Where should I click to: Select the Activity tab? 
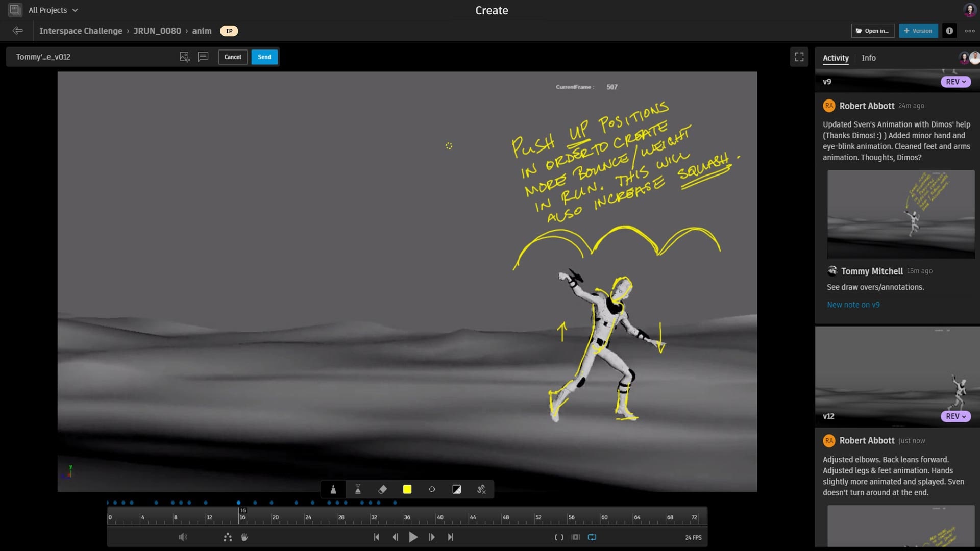(x=836, y=58)
